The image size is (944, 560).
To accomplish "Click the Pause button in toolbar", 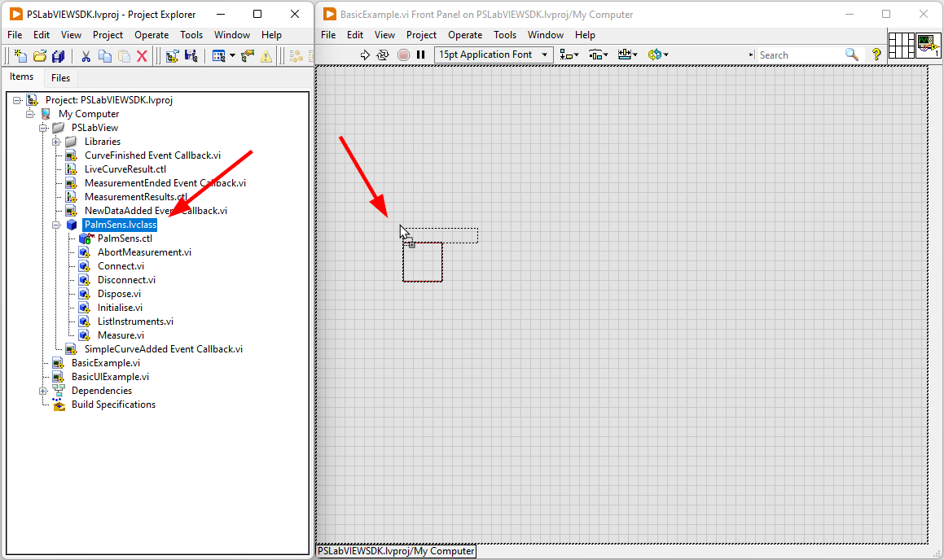I will 421,55.
